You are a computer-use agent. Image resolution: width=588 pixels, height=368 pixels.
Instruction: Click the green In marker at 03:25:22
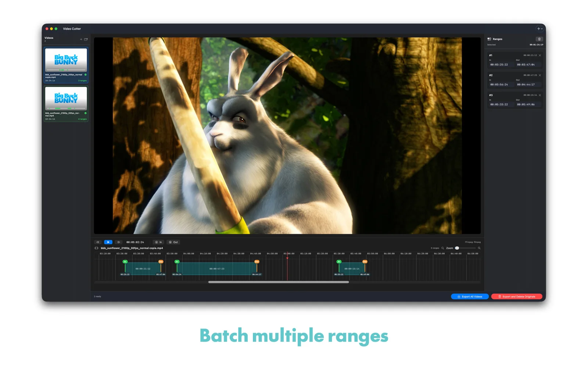pyautogui.click(x=125, y=262)
